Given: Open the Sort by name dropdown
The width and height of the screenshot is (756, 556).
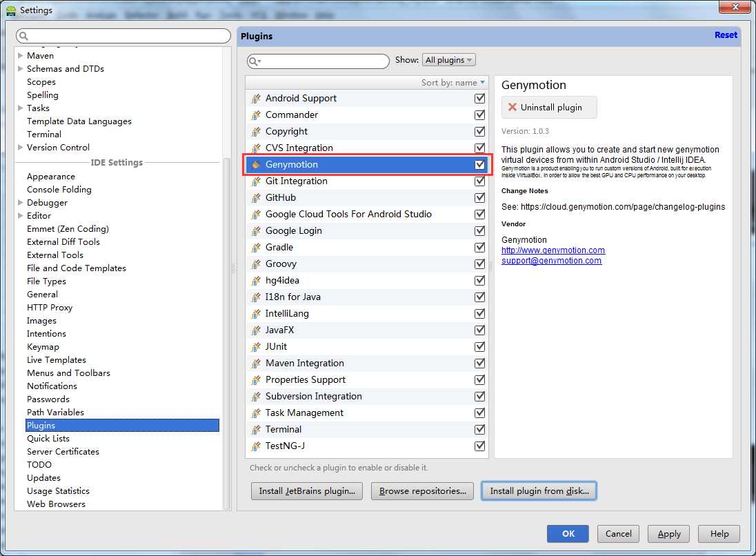Looking at the screenshot, I should pyautogui.click(x=452, y=83).
